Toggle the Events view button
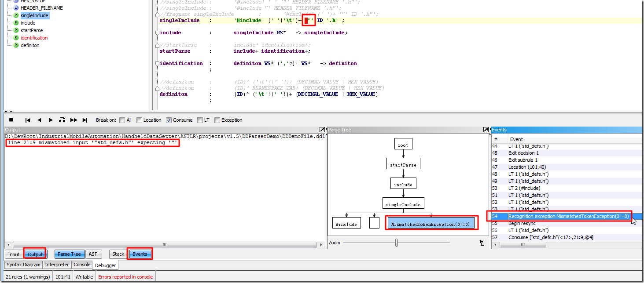This screenshot has height=283, width=644. [x=140, y=254]
